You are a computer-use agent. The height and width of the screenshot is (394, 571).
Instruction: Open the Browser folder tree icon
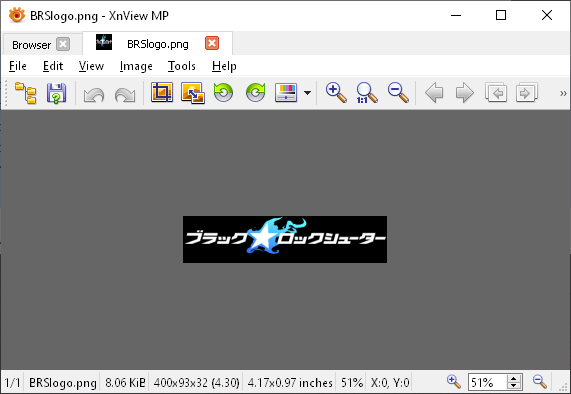pyautogui.click(x=25, y=93)
